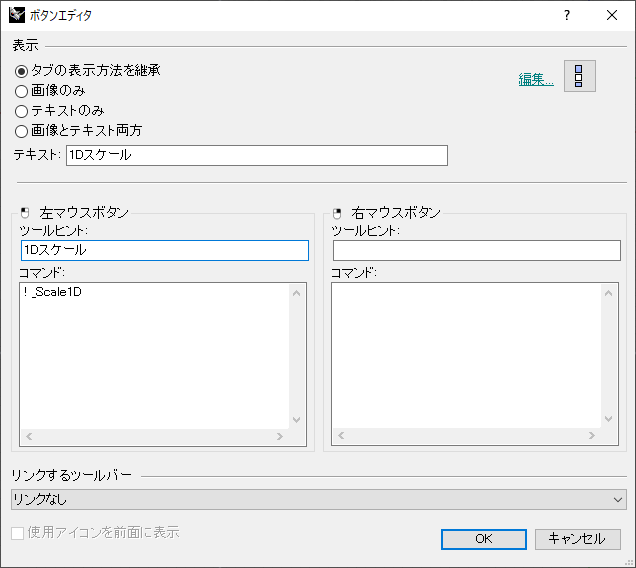Image resolution: width=636 pixels, height=568 pixels.
Task: Select 画像のみ radio button
Action: click(x=21, y=91)
